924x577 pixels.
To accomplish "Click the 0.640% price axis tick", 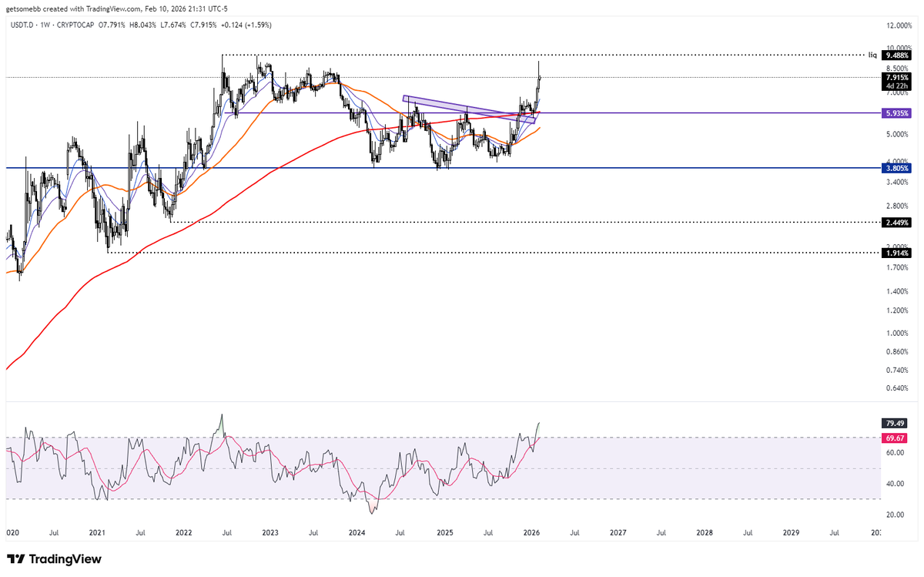I will point(899,387).
